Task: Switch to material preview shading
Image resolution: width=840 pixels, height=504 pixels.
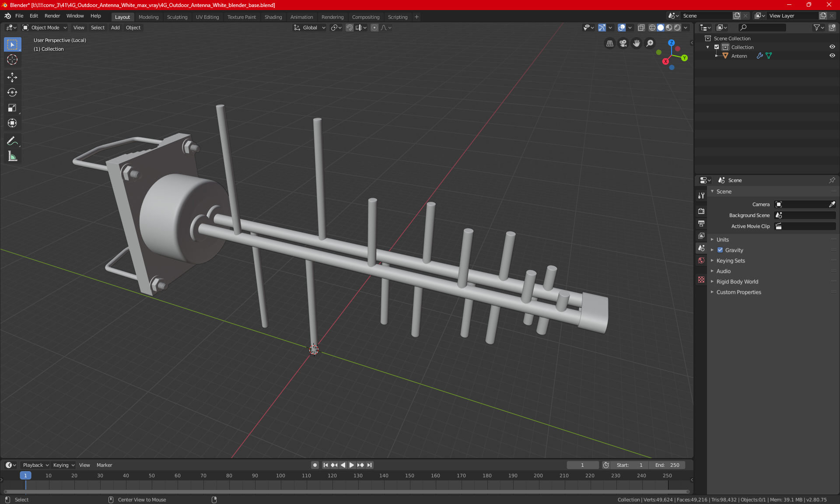Action: tap(669, 28)
